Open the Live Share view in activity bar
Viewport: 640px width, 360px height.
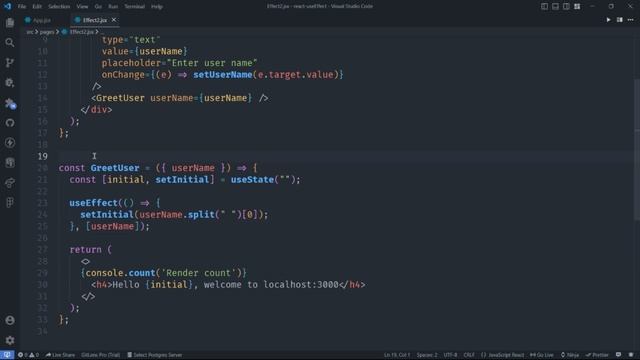[x=10, y=182]
